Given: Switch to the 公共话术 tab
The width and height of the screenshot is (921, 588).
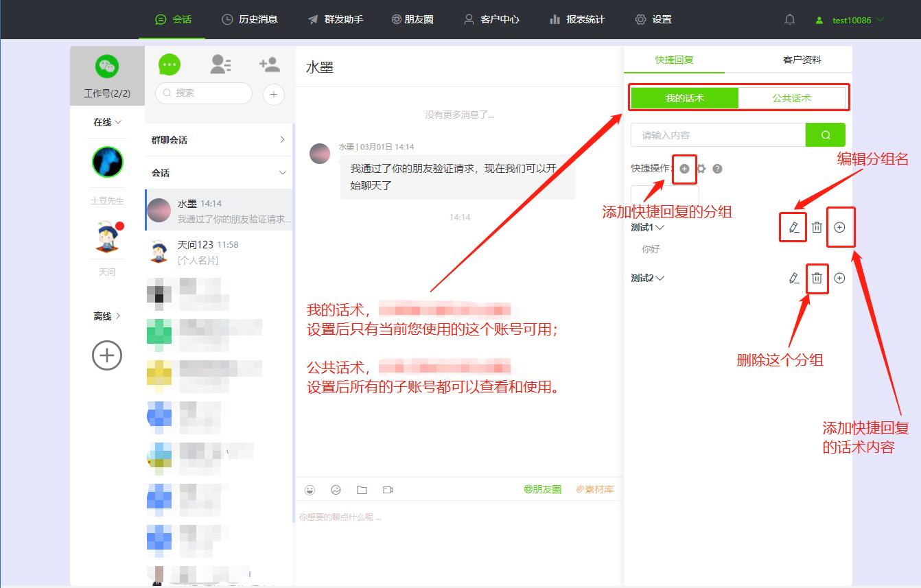Looking at the screenshot, I should pyautogui.click(x=793, y=97).
